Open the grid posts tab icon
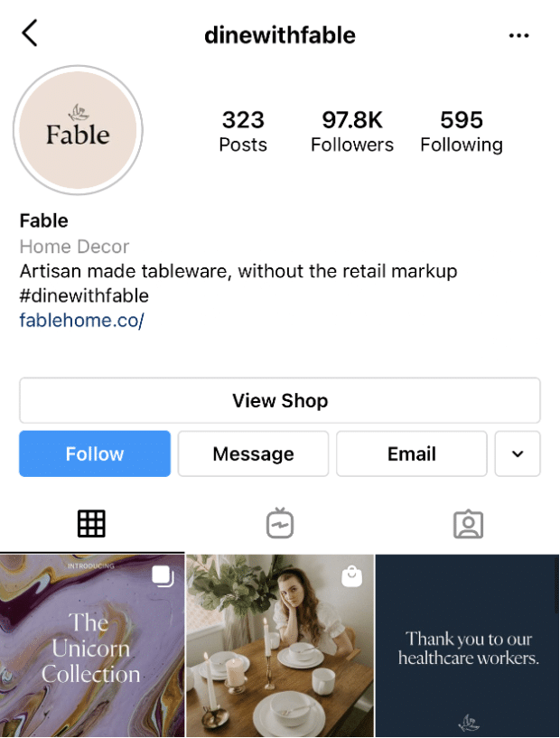The height and width of the screenshot is (738, 560). [x=91, y=523]
